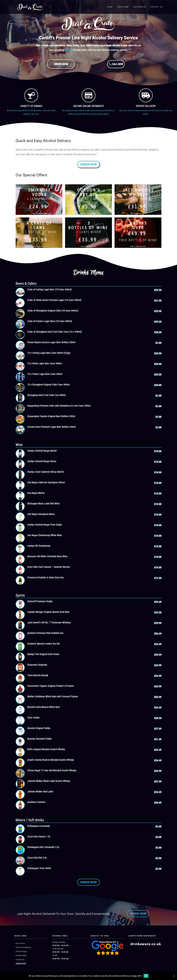Select the Jack Daniels Whiskey £31.99 offer
177x980 pixels.
click(138, 199)
